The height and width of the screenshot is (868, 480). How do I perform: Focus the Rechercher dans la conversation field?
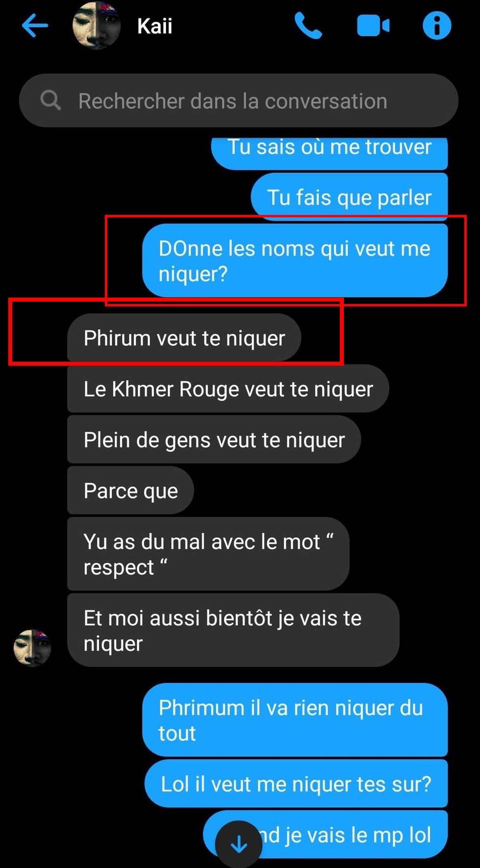coord(239,100)
